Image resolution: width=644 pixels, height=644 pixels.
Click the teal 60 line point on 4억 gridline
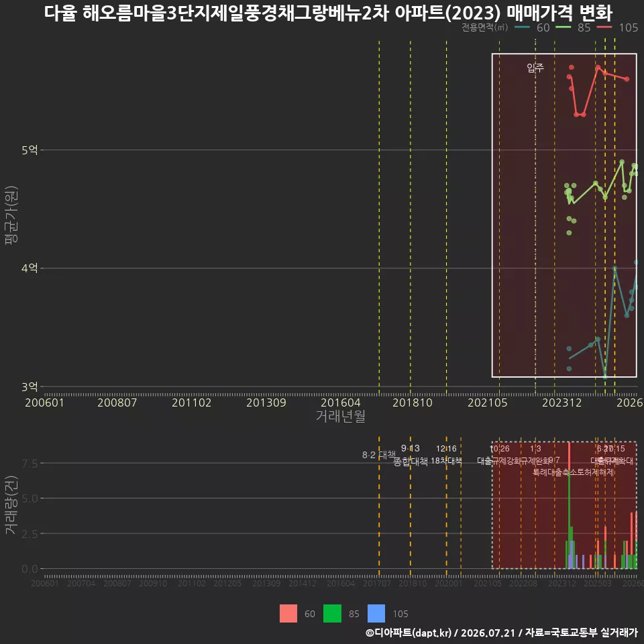pos(614,268)
